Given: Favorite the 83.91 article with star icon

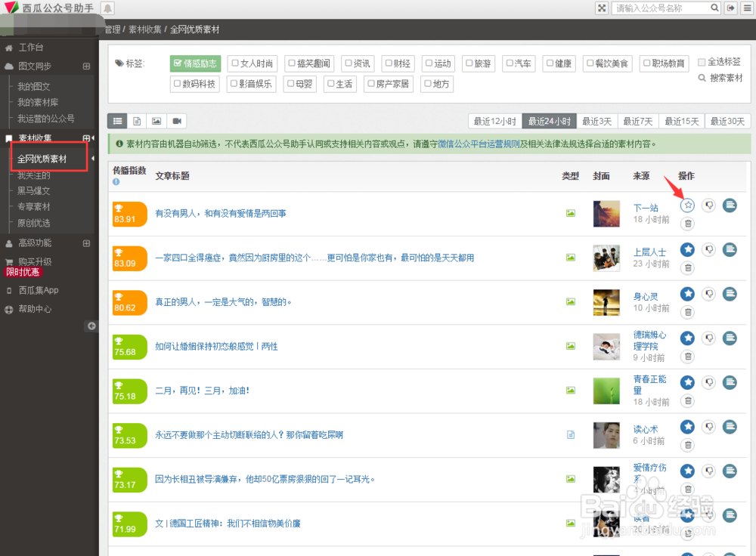Looking at the screenshot, I should point(687,205).
